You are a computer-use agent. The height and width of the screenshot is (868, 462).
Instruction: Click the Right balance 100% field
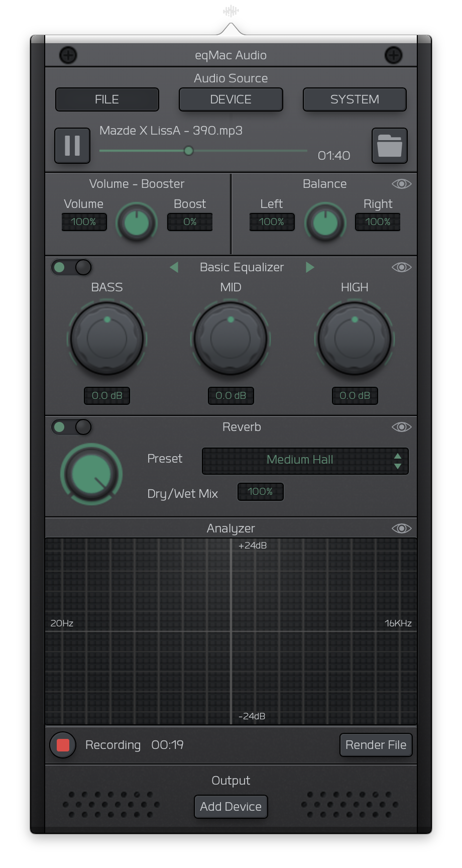[x=378, y=222]
